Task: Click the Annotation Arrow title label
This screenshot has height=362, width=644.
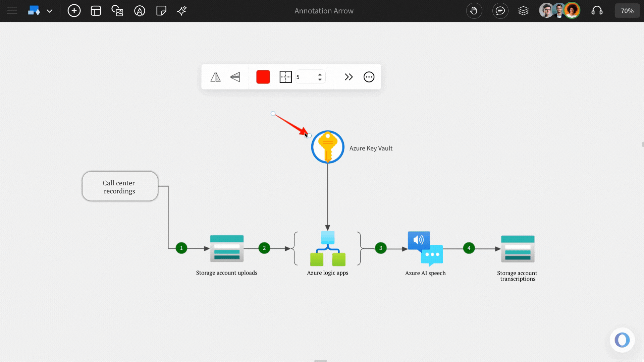Action: pos(323,11)
